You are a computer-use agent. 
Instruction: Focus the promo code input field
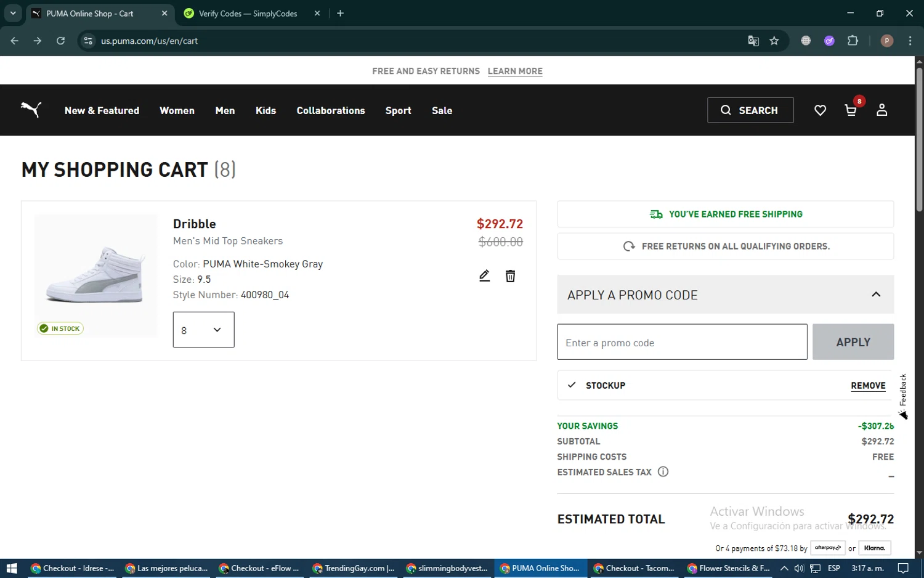pos(682,342)
